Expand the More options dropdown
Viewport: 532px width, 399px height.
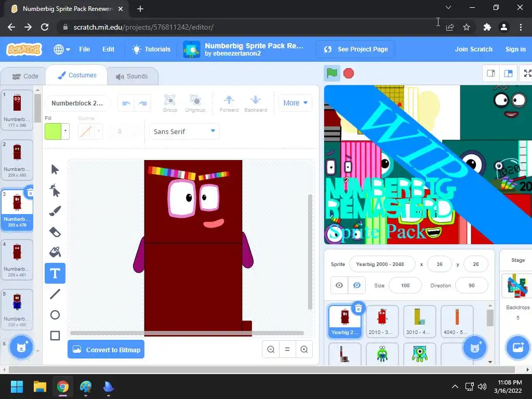pyautogui.click(x=295, y=103)
